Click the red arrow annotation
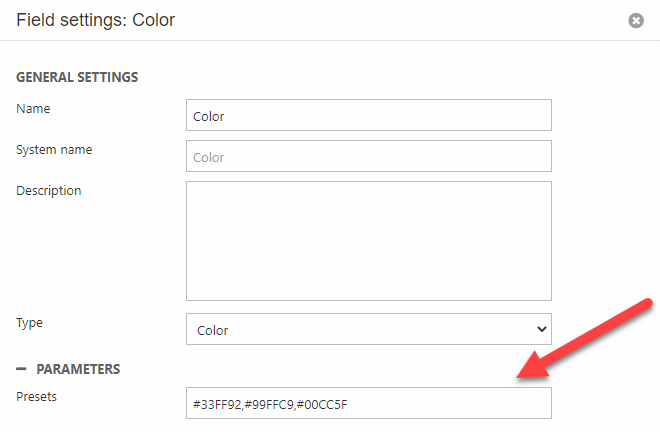Screen dimensions: 660x432 pos(585,338)
